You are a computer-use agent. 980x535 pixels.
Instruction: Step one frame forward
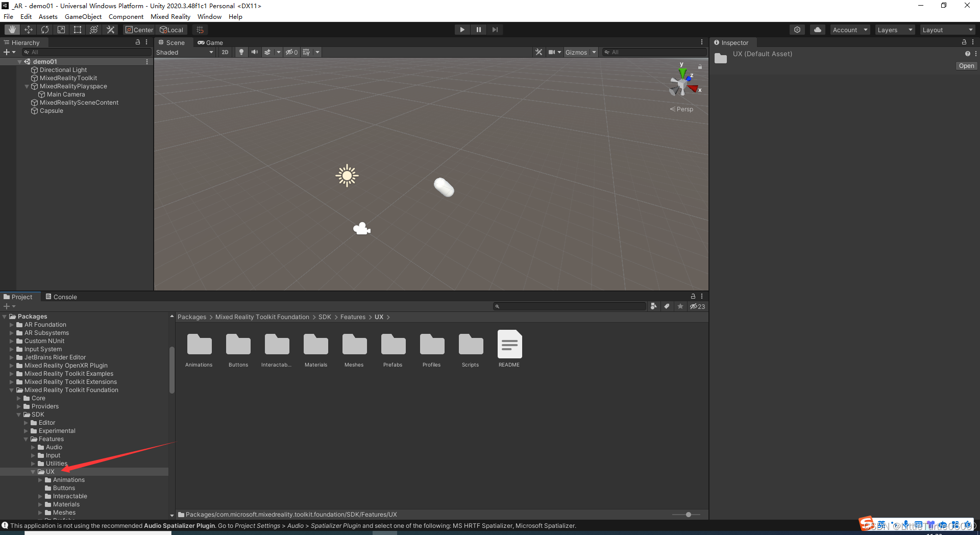pyautogui.click(x=495, y=30)
